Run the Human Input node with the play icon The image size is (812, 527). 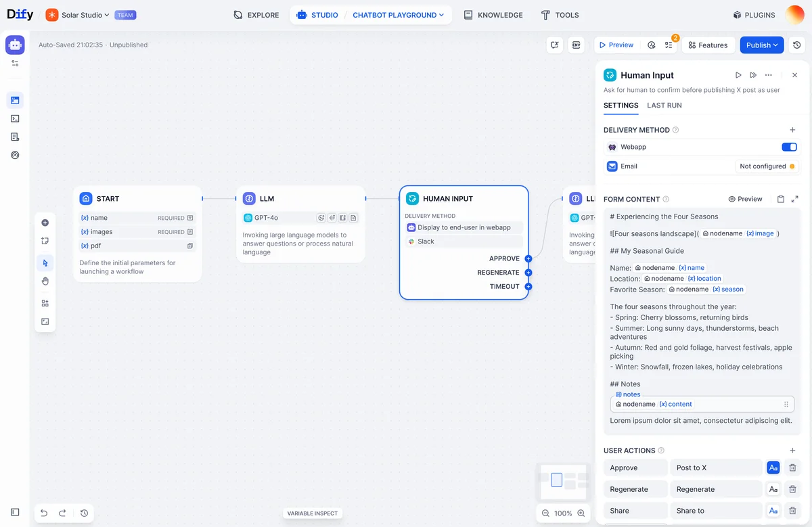pyautogui.click(x=738, y=75)
